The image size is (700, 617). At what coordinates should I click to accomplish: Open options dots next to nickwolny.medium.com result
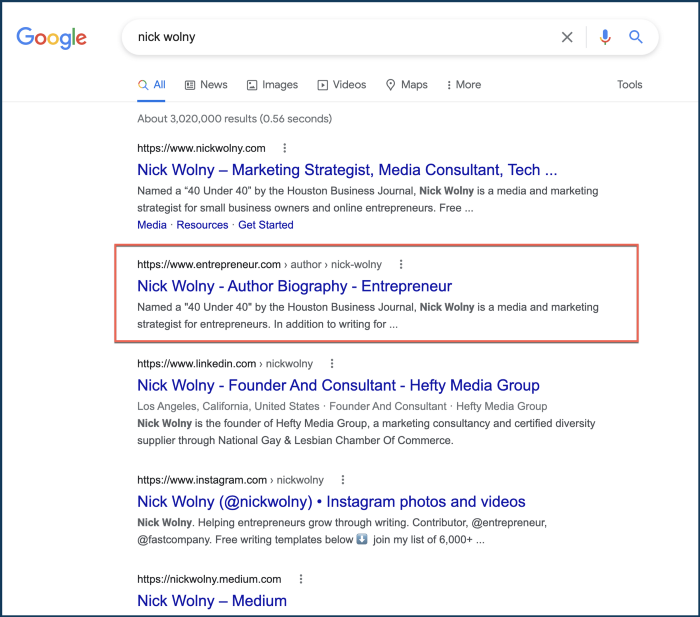(x=301, y=579)
